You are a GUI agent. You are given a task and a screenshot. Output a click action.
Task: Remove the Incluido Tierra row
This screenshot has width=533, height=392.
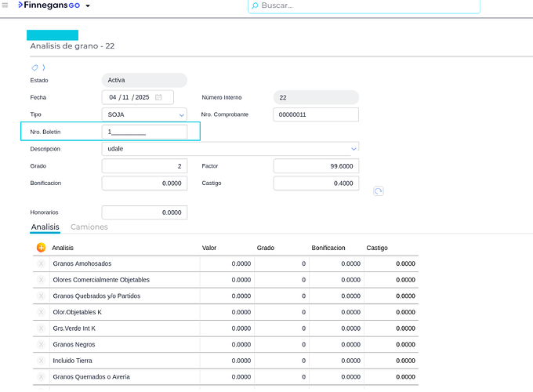tap(41, 361)
